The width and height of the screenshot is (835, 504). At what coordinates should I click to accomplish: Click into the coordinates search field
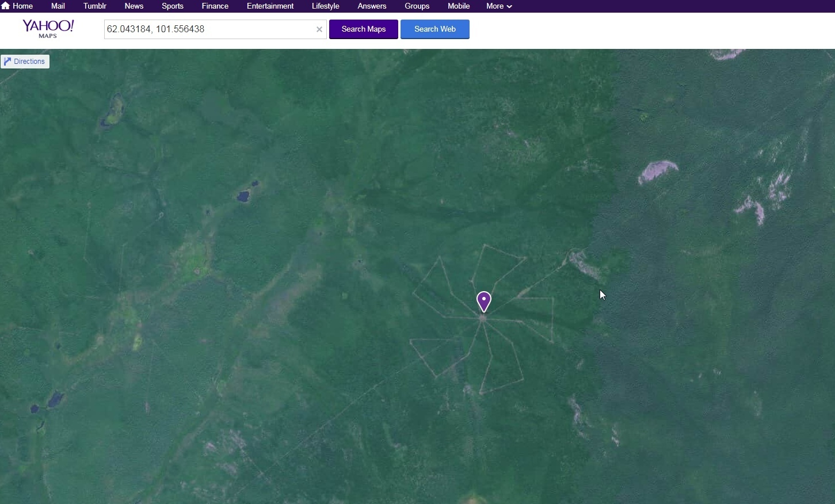point(207,29)
